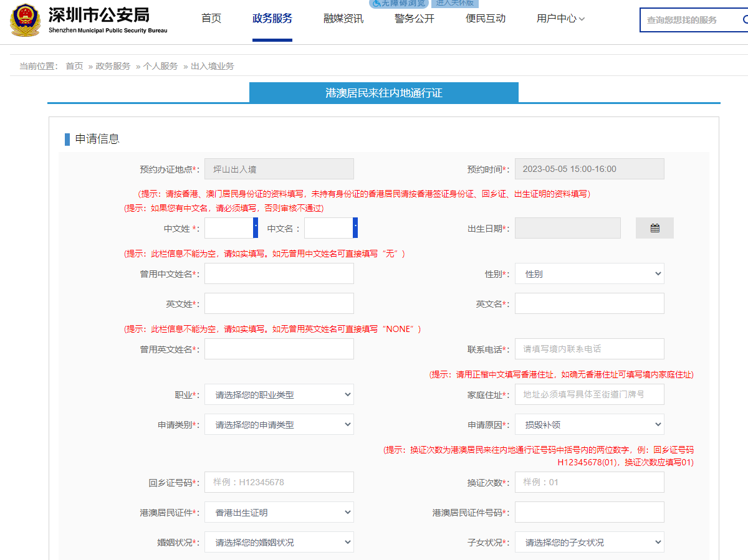Click the 个人服务 breadcrumb link
The width and height of the screenshot is (748, 560).
point(160,66)
